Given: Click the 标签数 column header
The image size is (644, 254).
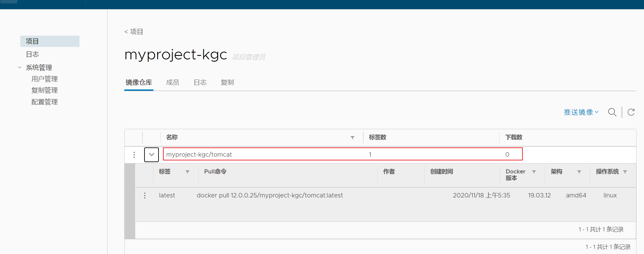Looking at the screenshot, I should pyautogui.click(x=377, y=137).
